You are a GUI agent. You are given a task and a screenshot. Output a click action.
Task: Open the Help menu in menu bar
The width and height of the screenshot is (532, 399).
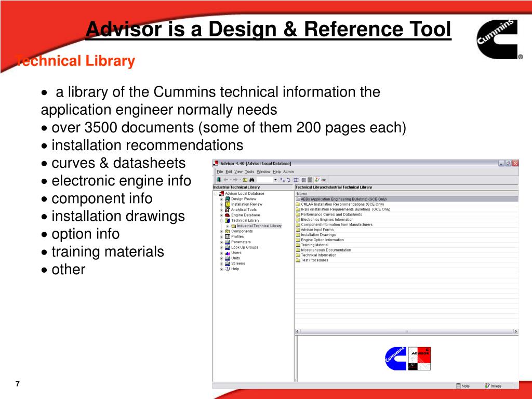click(277, 171)
